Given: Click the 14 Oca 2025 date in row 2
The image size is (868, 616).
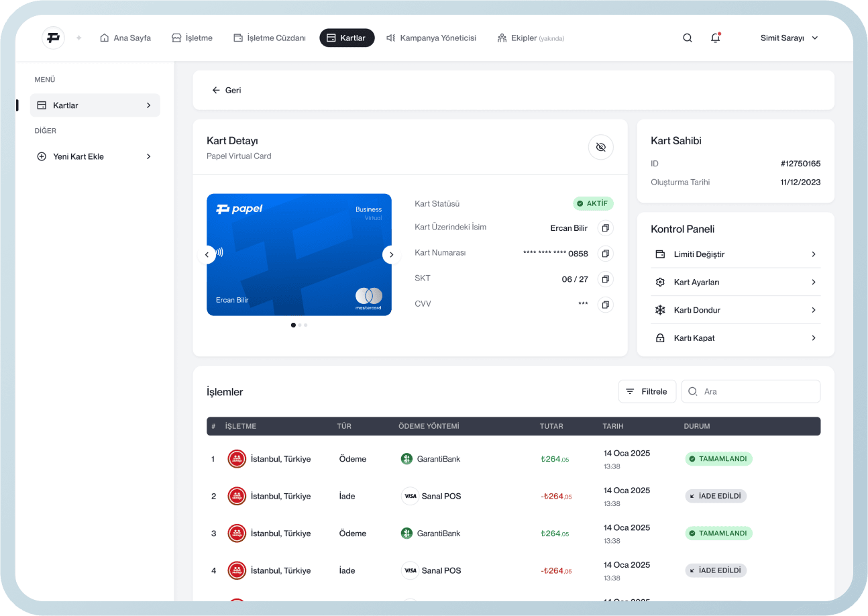Looking at the screenshot, I should 627,491.
